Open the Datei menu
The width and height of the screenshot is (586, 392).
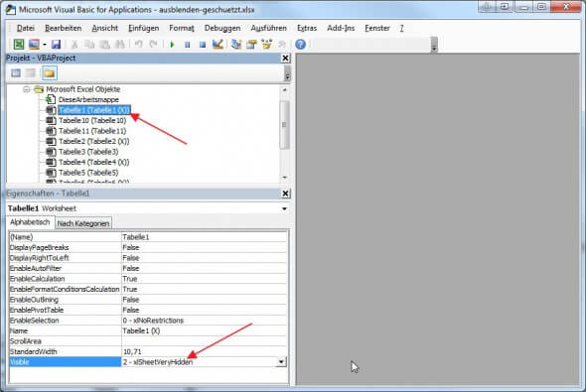[26, 28]
